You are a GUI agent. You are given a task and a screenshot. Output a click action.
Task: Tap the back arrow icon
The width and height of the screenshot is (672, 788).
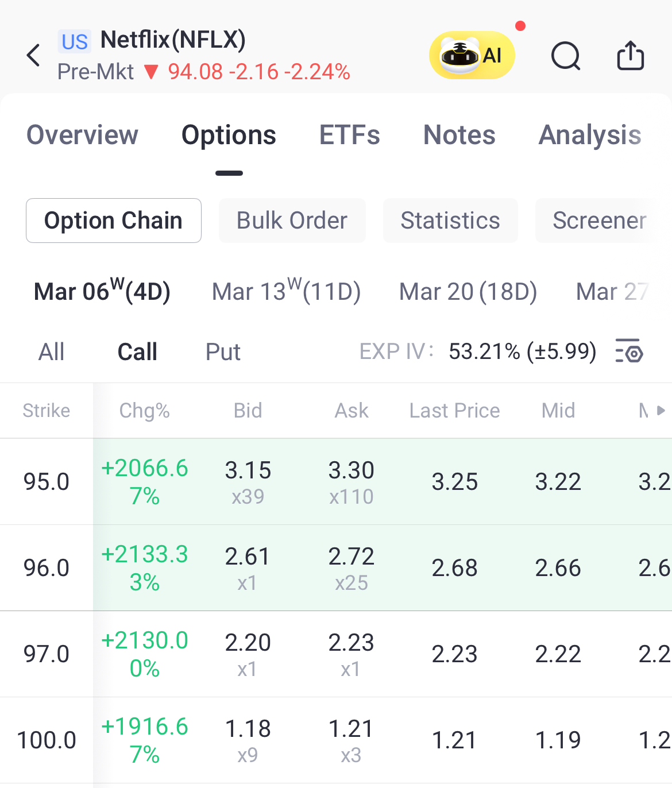coord(34,56)
